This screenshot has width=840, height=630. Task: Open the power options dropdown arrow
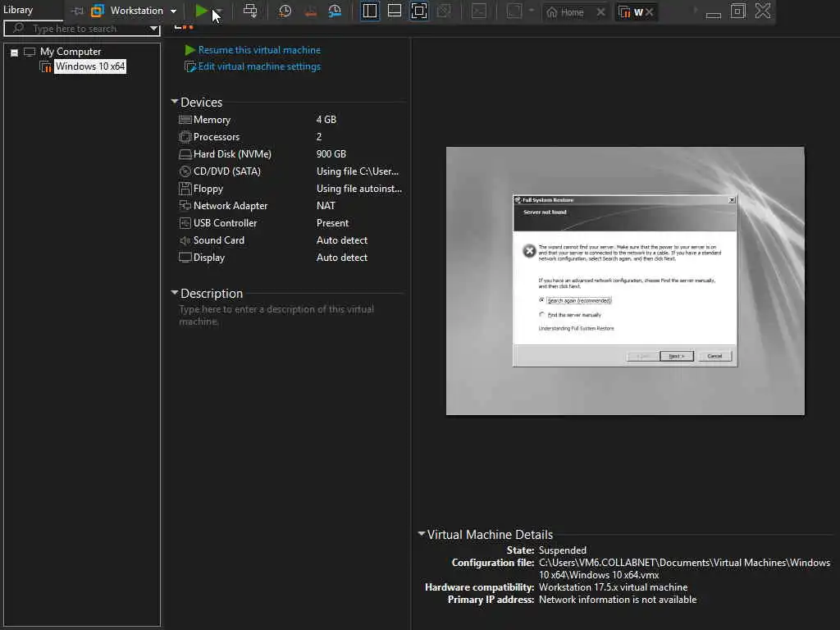pyautogui.click(x=218, y=11)
